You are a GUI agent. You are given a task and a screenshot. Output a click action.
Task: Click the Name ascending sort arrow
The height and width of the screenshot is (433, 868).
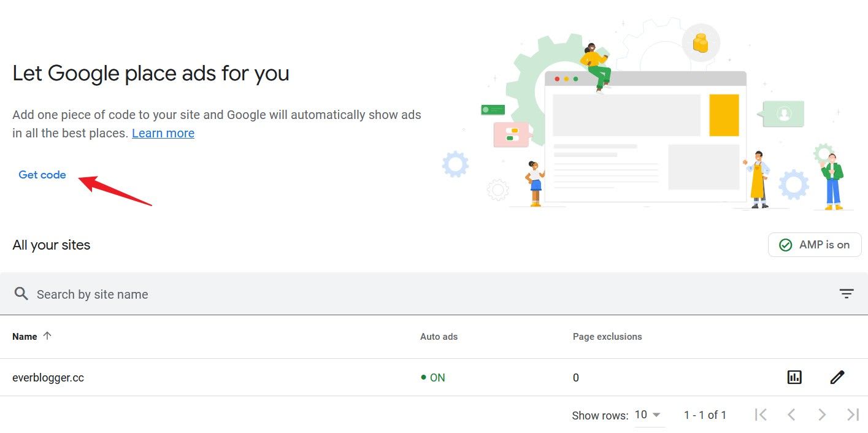click(x=47, y=335)
